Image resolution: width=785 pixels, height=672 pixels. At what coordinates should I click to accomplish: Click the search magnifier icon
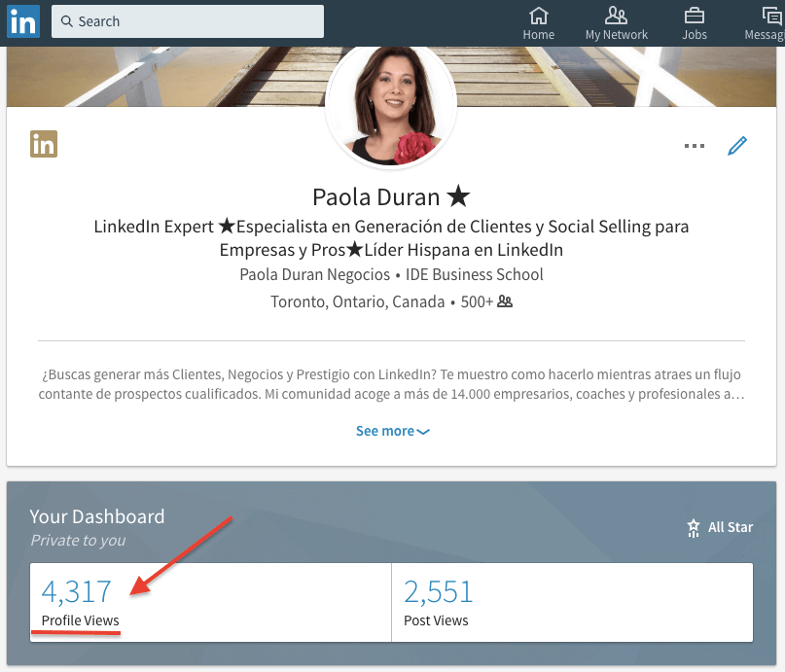tap(66, 21)
